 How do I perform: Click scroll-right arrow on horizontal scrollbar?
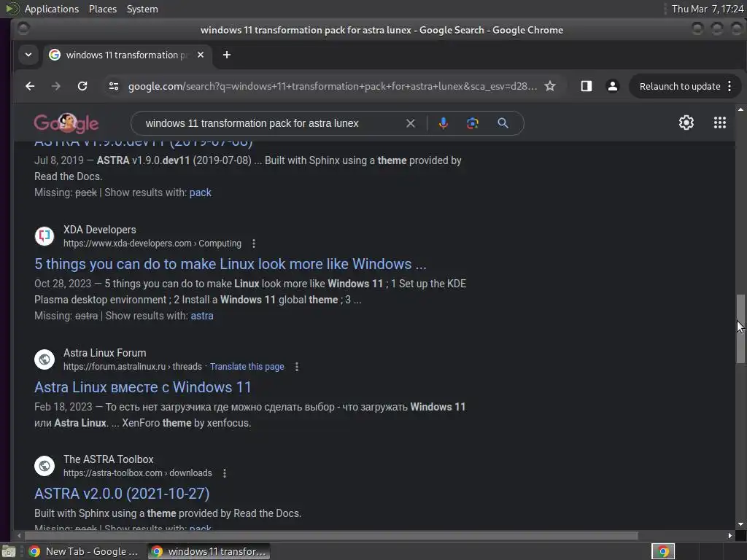click(729, 536)
